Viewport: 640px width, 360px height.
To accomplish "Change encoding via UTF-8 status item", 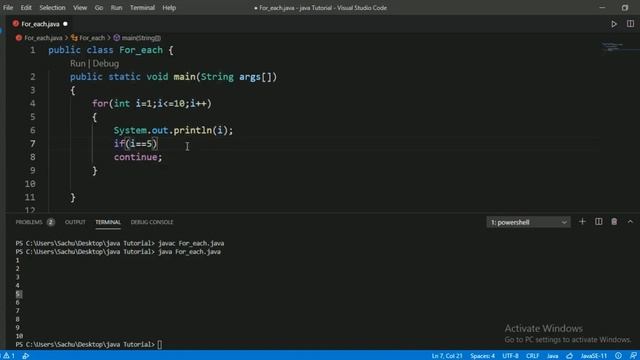I will point(510,356).
